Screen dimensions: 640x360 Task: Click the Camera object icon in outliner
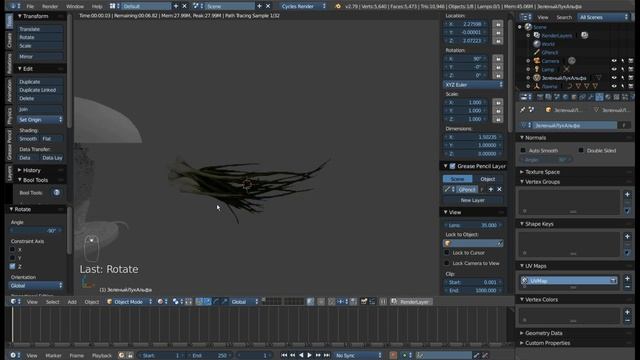point(537,61)
